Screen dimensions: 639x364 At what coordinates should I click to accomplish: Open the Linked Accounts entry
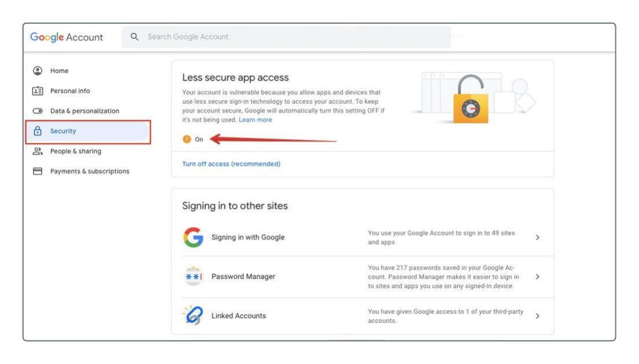[368, 316]
